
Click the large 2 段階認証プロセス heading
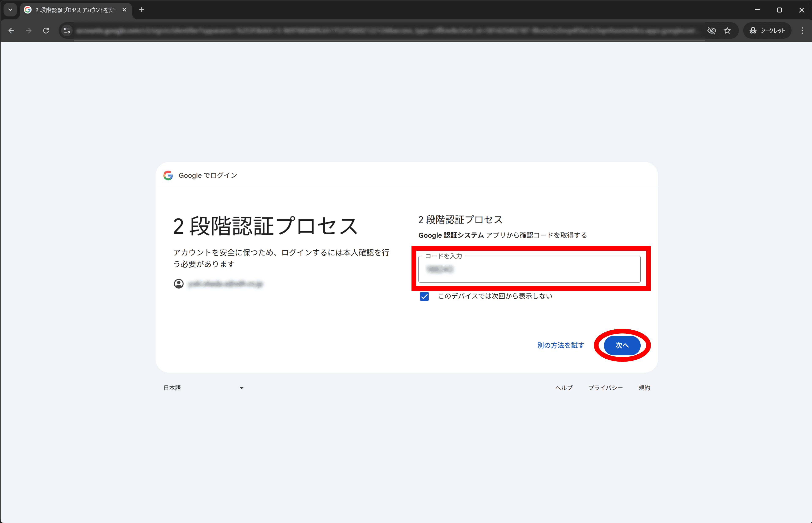click(x=265, y=226)
